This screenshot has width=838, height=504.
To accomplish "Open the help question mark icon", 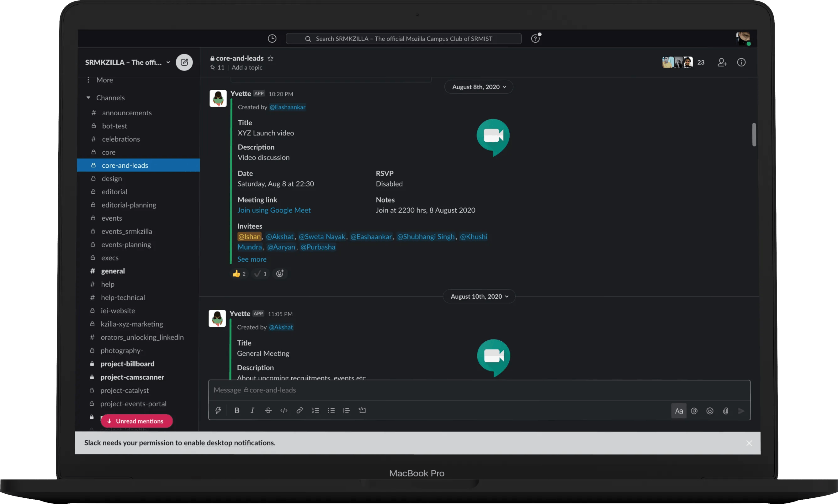I will [536, 38].
